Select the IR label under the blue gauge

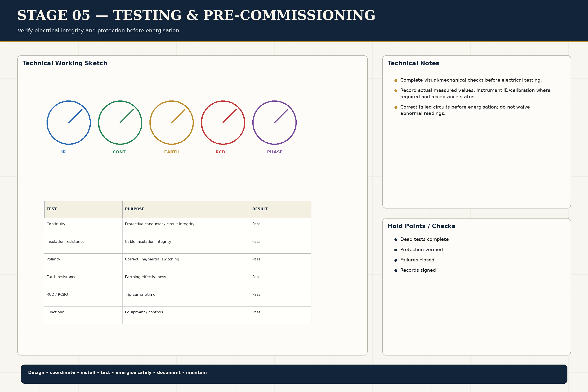63,152
